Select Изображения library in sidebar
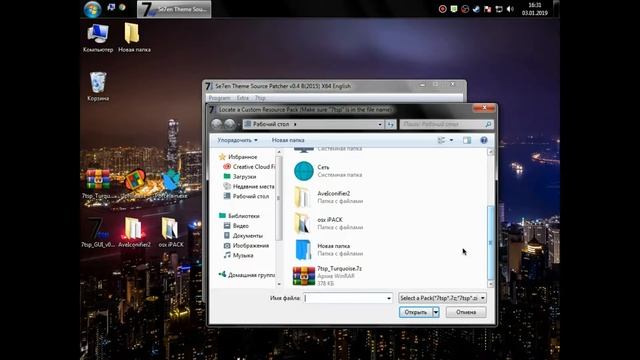Image resolution: width=640 pixels, height=360 pixels. 246,245
